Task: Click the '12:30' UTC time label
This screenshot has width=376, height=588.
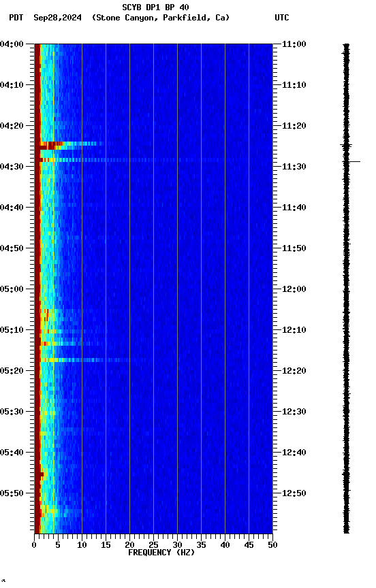Action: [294, 412]
